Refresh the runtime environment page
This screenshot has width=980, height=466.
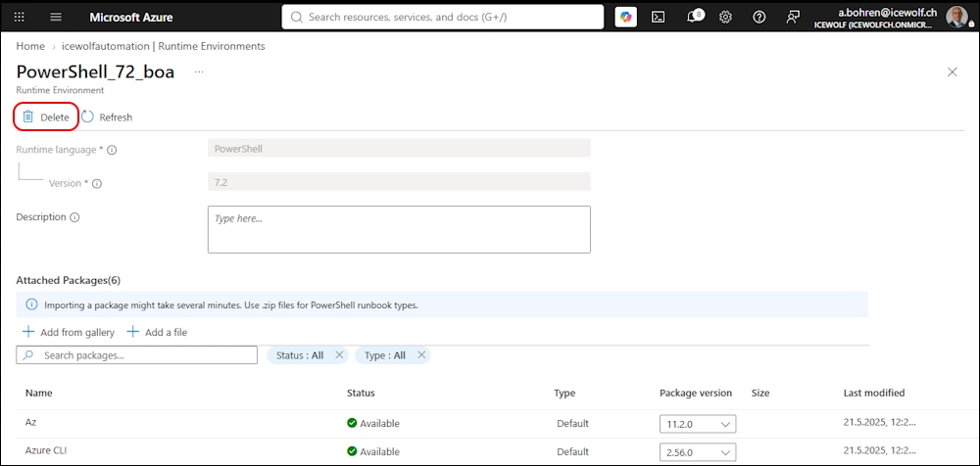click(x=107, y=116)
